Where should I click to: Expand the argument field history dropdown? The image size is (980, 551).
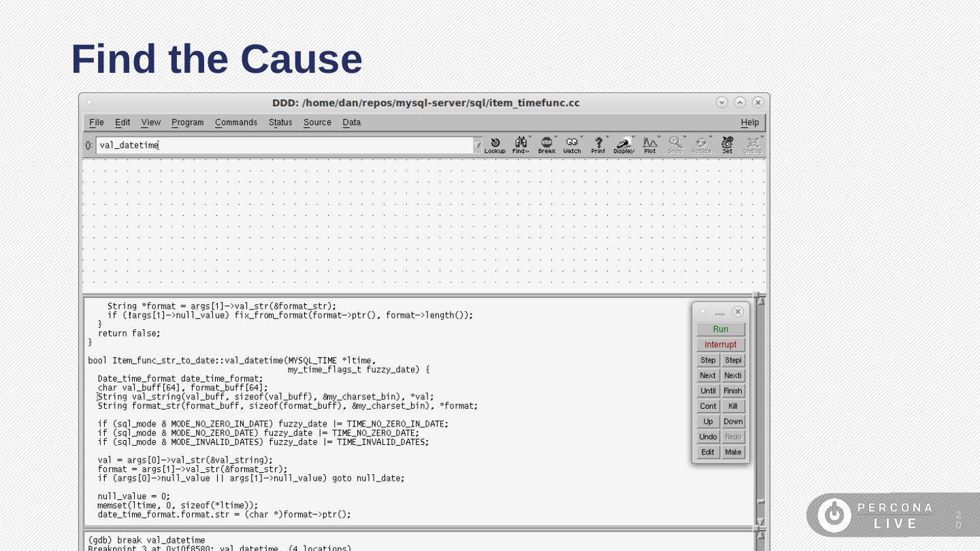477,145
